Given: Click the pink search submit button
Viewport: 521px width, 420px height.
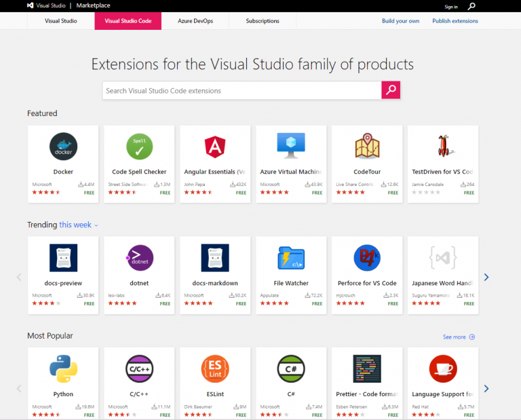Looking at the screenshot, I should [391, 90].
